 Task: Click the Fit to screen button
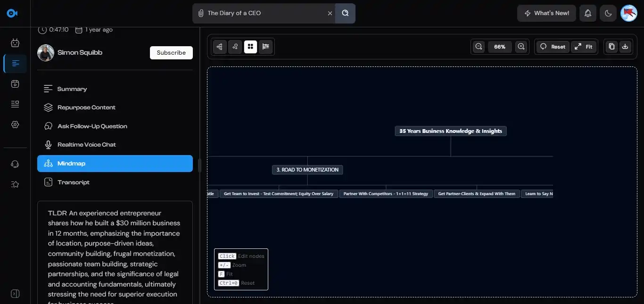pyautogui.click(x=584, y=47)
